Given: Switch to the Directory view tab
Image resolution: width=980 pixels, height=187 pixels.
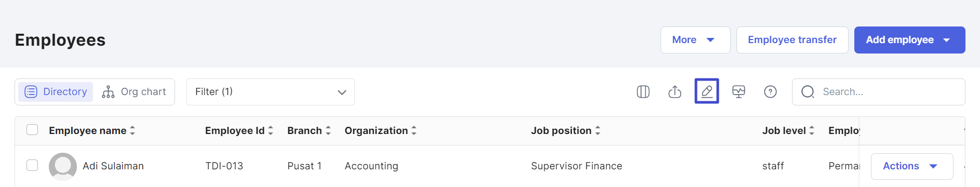Looking at the screenshot, I should [56, 92].
